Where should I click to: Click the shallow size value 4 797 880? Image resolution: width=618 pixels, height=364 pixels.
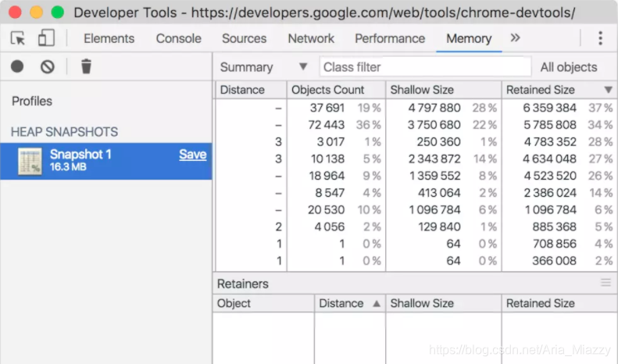pos(434,108)
